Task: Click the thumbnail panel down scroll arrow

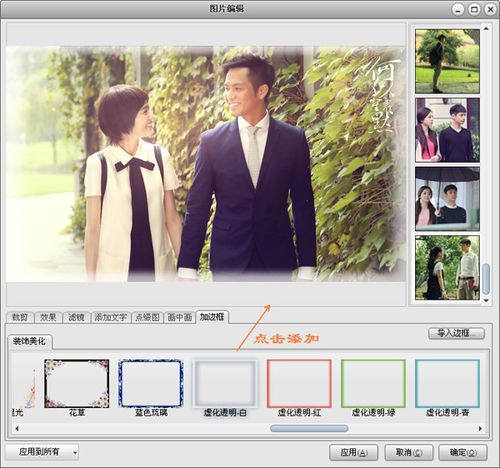Action: [x=486, y=301]
